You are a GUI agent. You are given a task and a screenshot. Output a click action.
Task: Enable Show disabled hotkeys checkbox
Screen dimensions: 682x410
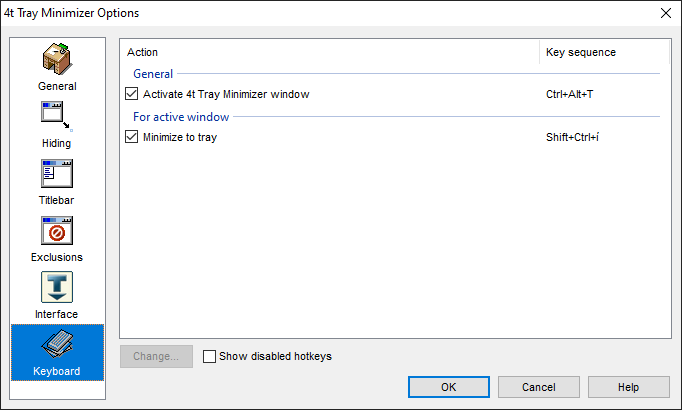tap(209, 357)
